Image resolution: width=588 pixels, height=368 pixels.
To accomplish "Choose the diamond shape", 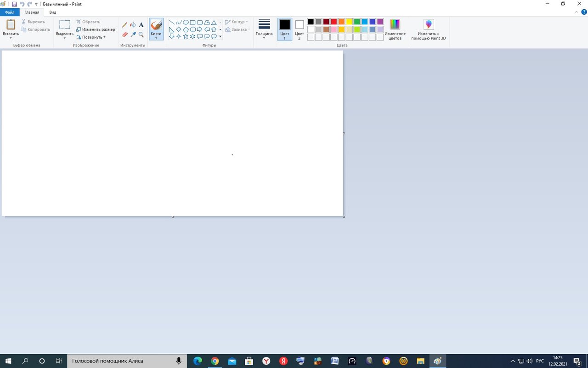I will [179, 29].
